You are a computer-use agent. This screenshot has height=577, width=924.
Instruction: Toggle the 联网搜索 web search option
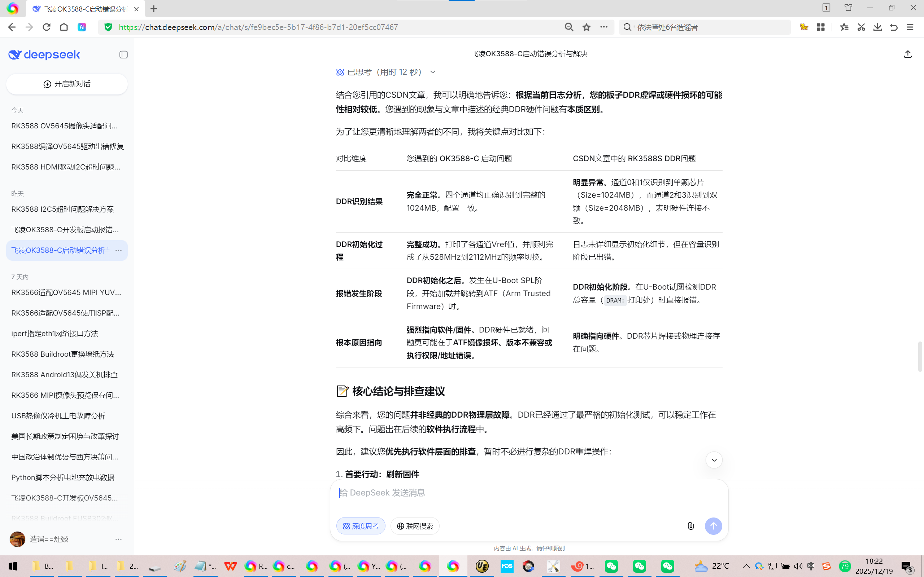415,526
